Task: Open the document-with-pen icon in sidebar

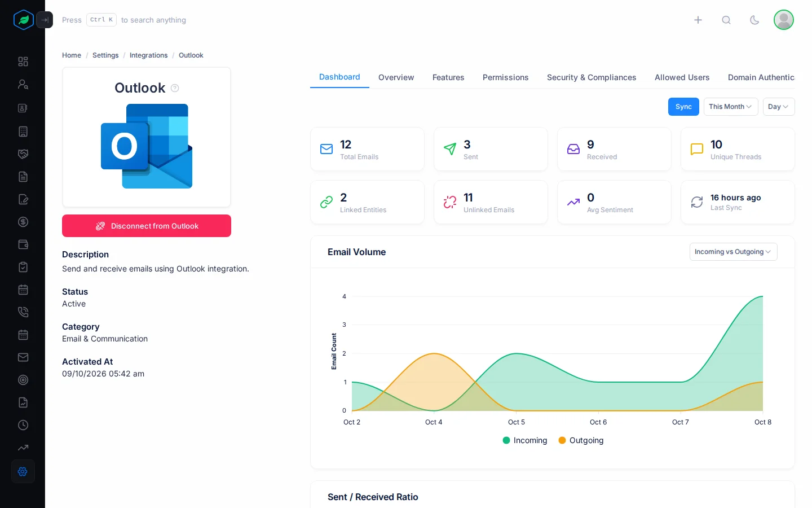Action: [23, 199]
